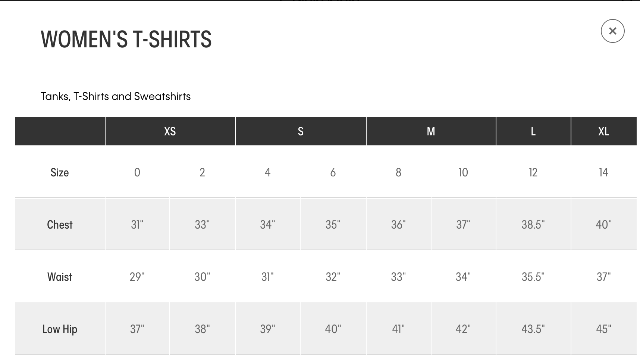
Task: Click the Low Hip 45" cell
Action: (x=603, y=329)
